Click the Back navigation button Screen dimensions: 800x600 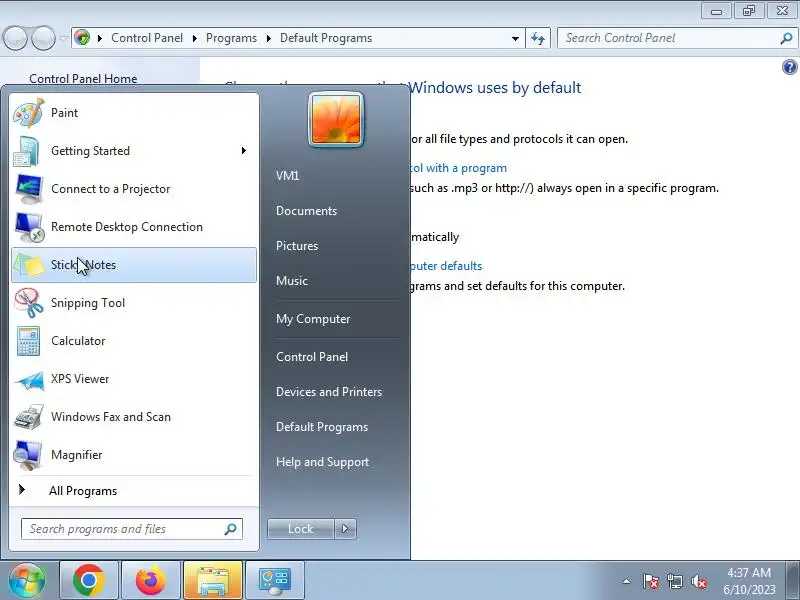pos(15,38)
